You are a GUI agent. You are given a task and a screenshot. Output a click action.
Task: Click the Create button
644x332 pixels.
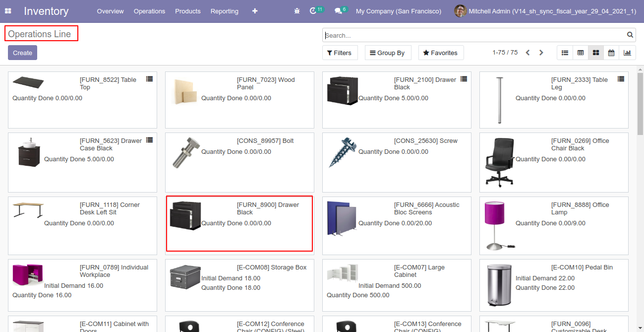(22, 53)
